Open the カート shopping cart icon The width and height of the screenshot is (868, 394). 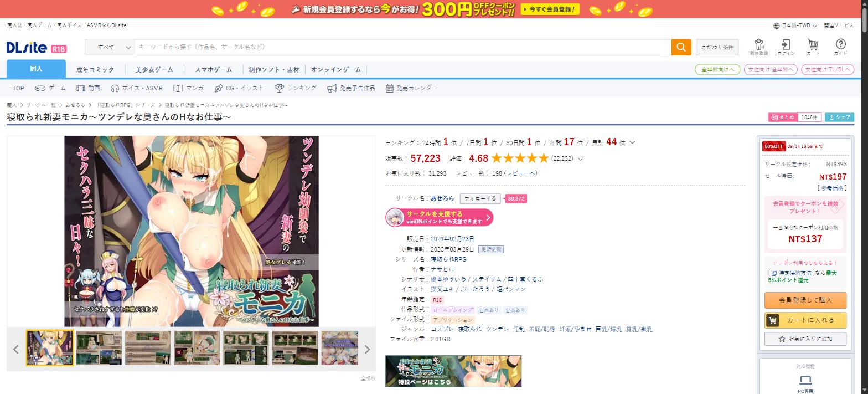pyautogui.click(x=813, y=47)
